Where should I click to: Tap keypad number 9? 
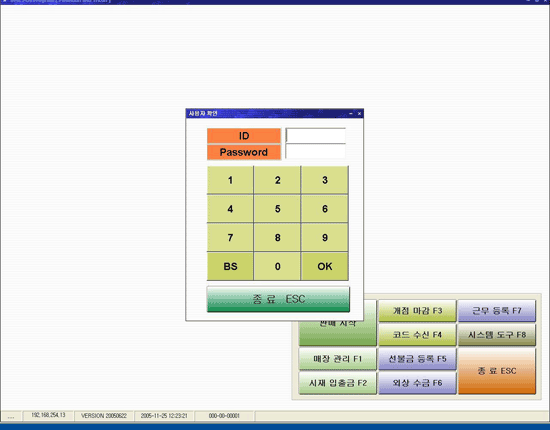[x=325, y=237]
